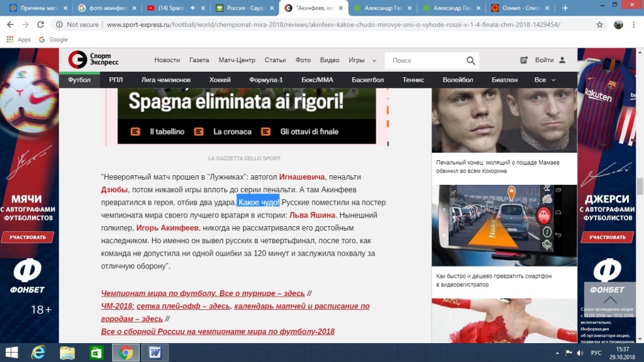Screen dimensions: 644x362
Task: Click the address bar URL
Action: tap(333, 25)
